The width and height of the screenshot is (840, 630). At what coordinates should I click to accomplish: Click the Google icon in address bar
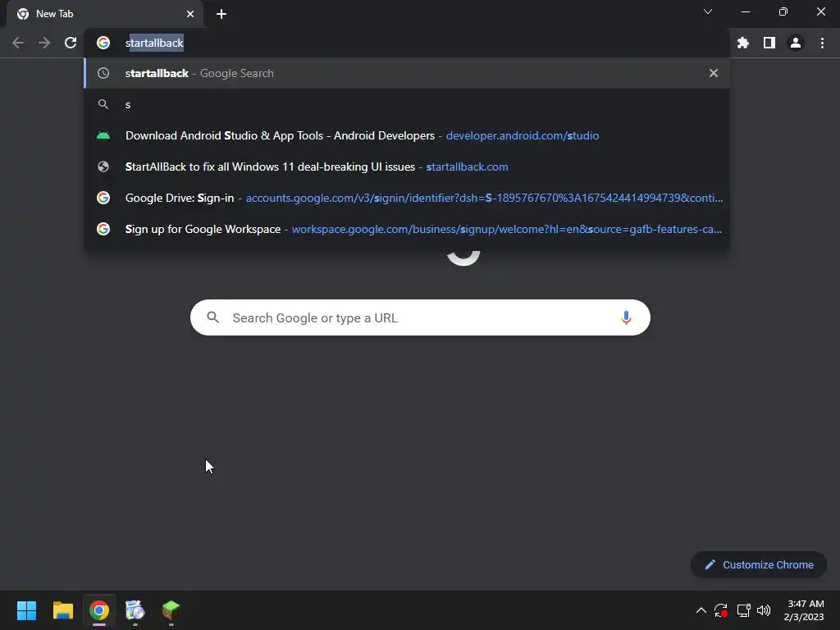103,43
